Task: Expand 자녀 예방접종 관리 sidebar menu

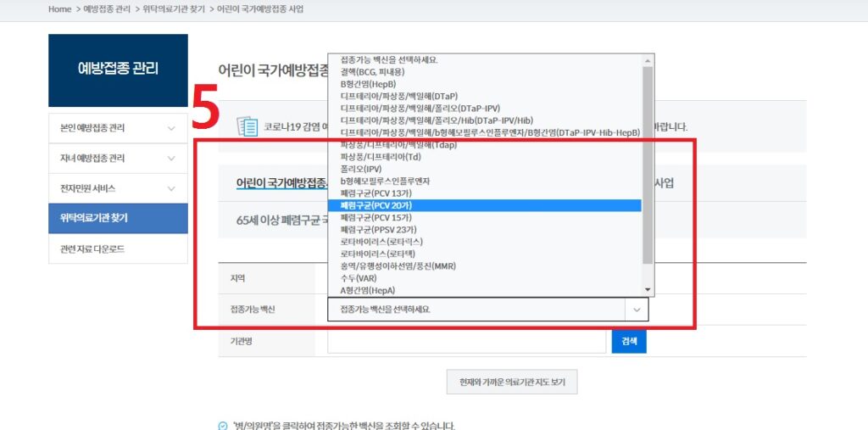Action: 118,159
